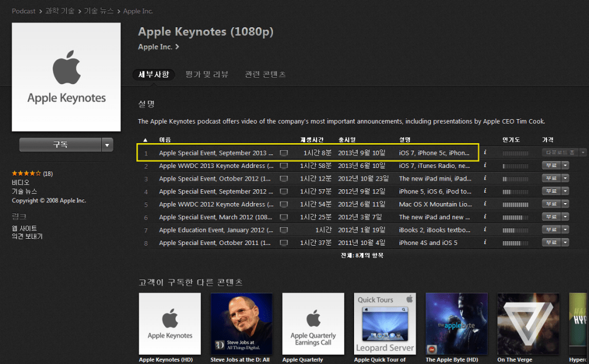Open price dropdown for October 2011 event
Viewport: 589px width, 364px height.
(565, 243)
